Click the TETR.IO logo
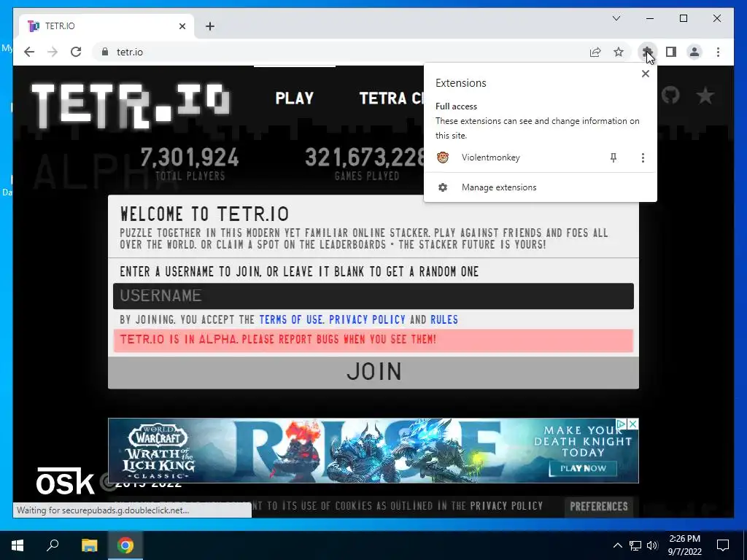The width and height of the screenshot is (747, 560). coord(131,106)
